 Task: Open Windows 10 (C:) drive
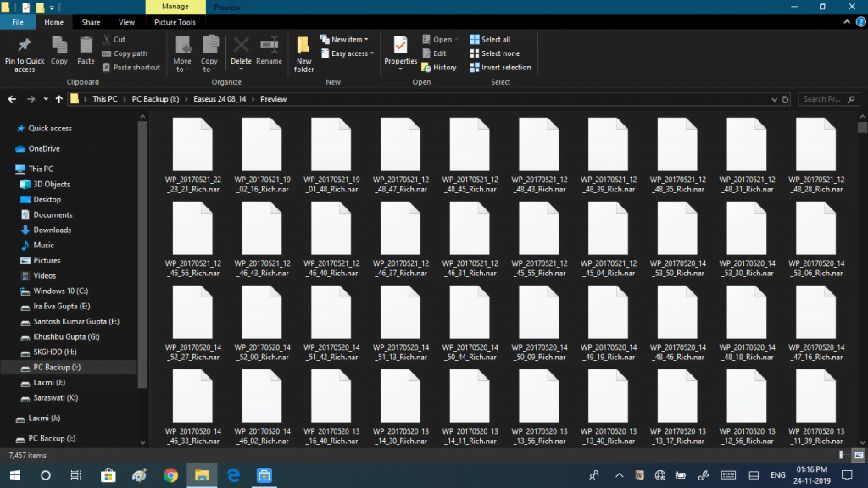(53, 291)
